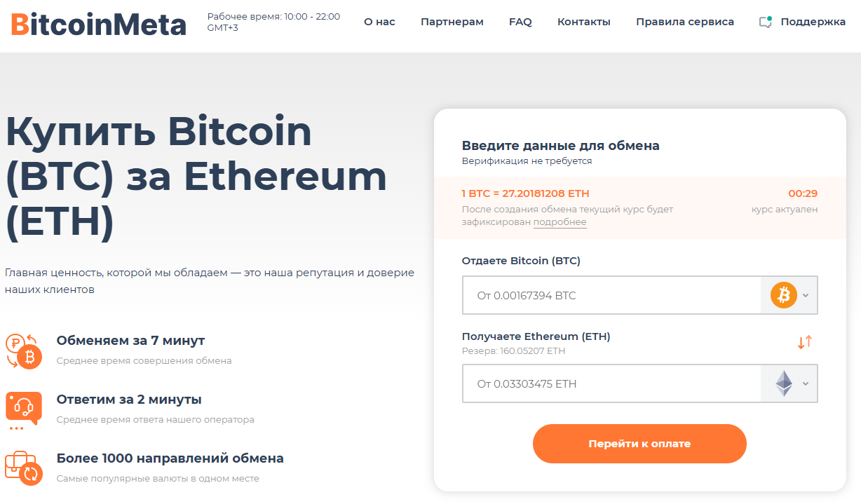Click the Ethereum diamond icon
The width and height of the screenshot is (861, 504).
pos(783,383)
